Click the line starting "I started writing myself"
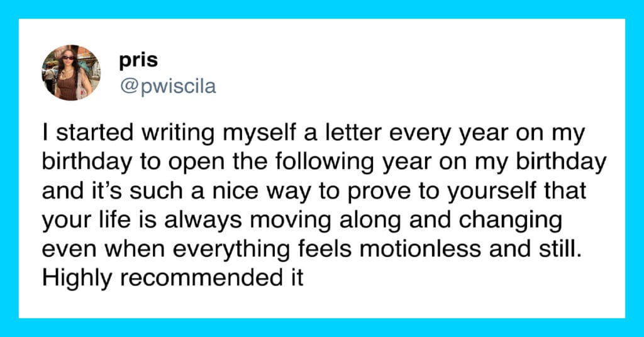 click(313, 134)
